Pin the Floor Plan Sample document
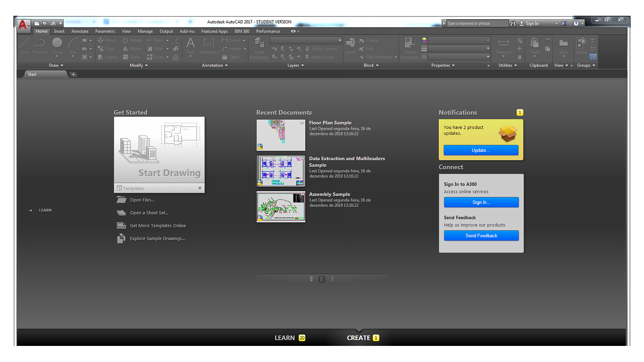This screenshot has width=644, height=362. (x=303, y=123)
